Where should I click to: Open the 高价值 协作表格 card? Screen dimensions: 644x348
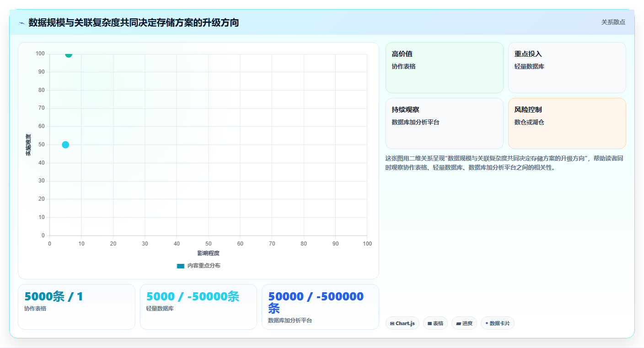coord(444,68)
